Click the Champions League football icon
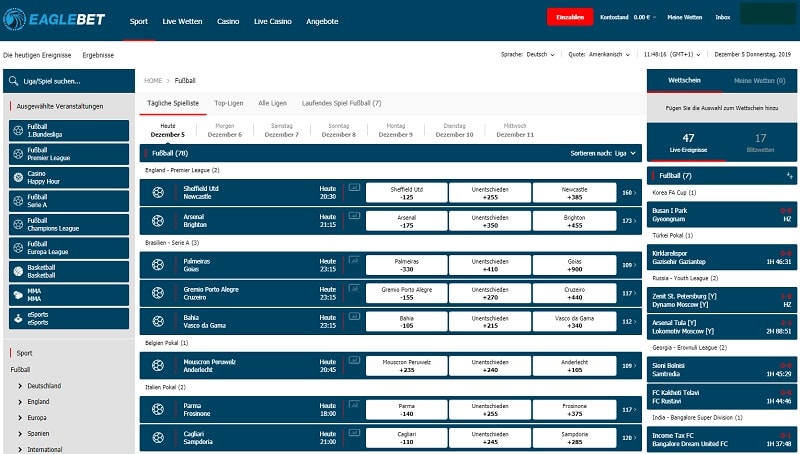The height and width of the screenshot is (454, 800). click(x=18, y=224)
